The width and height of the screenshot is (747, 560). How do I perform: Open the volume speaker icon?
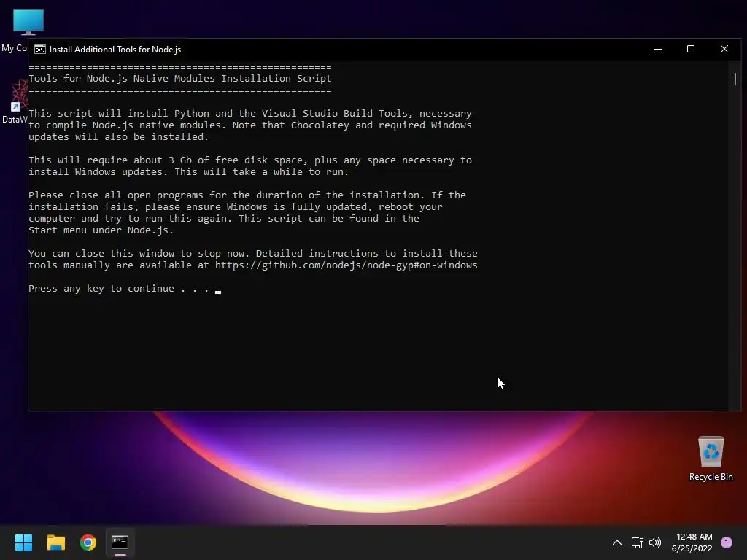pos(655,542)
